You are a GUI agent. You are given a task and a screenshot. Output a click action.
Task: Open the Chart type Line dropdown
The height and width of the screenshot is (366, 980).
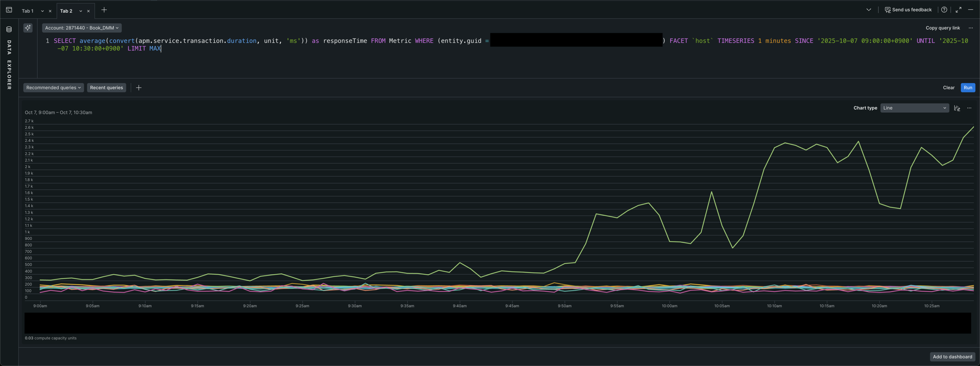[915, 108]
